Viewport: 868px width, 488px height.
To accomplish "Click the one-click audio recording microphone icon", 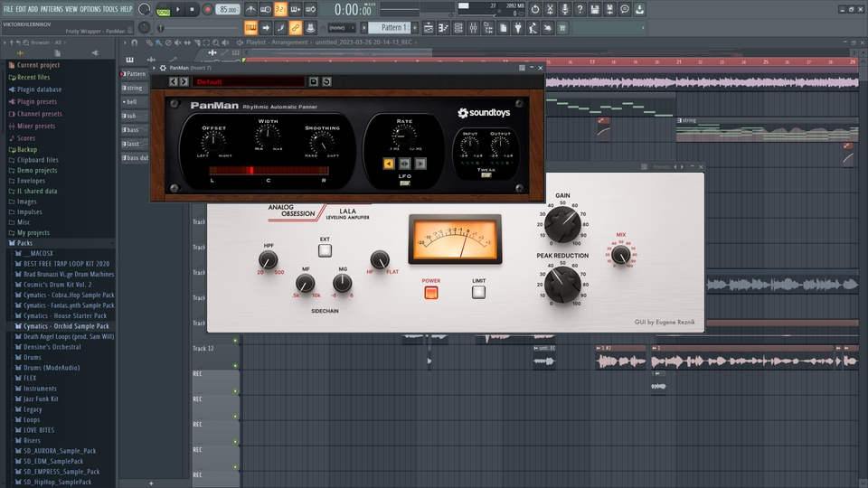I will click(x=564, y=9).
